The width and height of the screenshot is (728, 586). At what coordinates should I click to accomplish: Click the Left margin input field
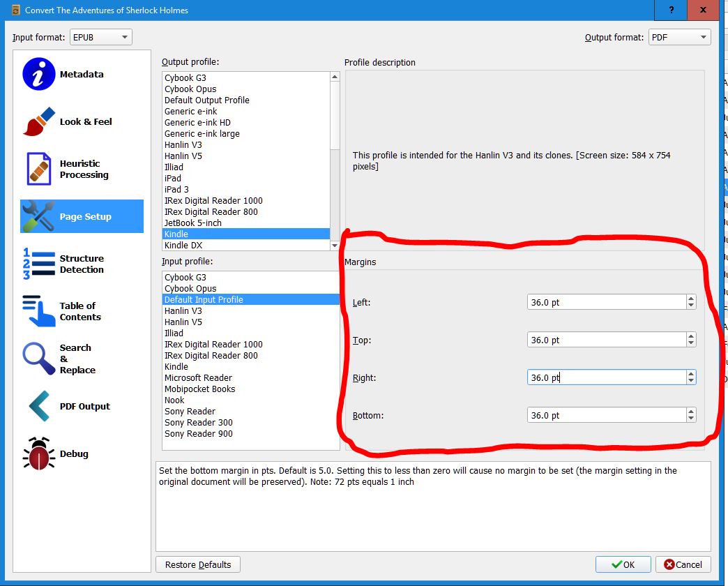point(607,302)
